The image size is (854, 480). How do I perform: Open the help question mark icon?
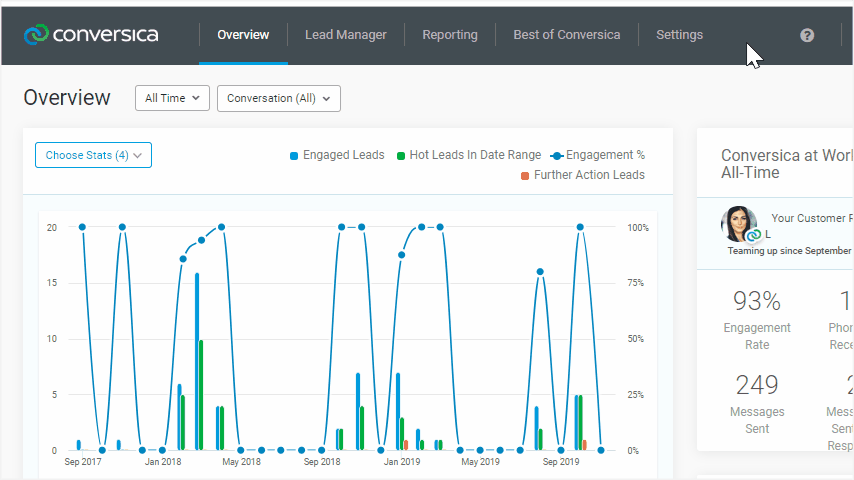tap(807, 35)
